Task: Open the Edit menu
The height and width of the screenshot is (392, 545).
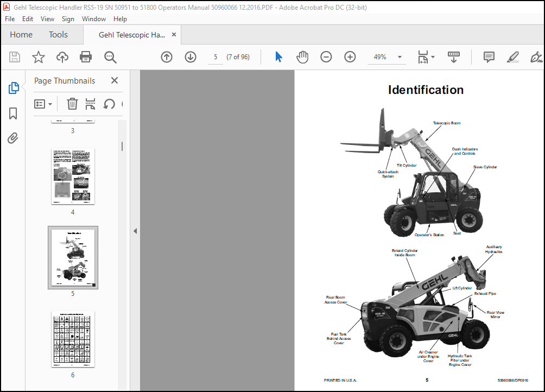Action: click(28, 19)
